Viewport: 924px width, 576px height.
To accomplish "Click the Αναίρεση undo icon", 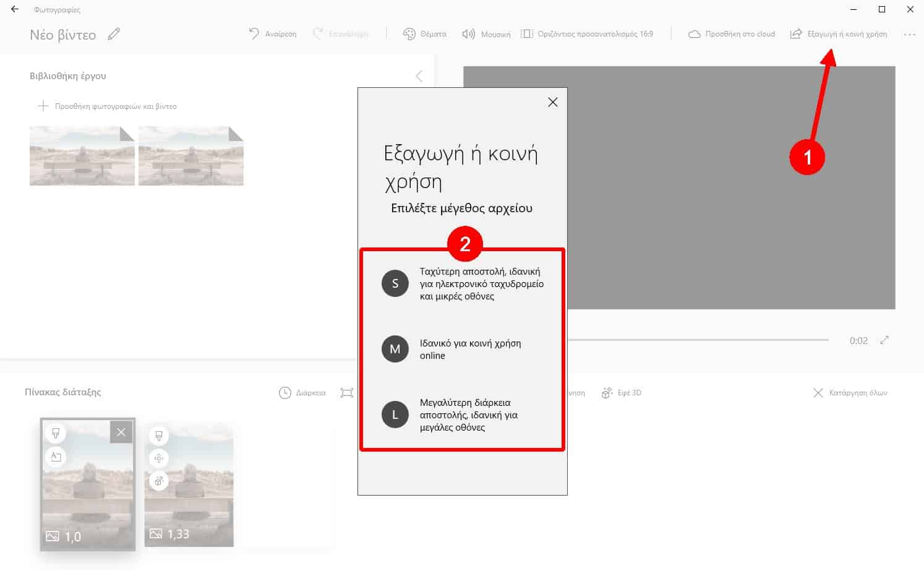I will (x=254, y=34).
